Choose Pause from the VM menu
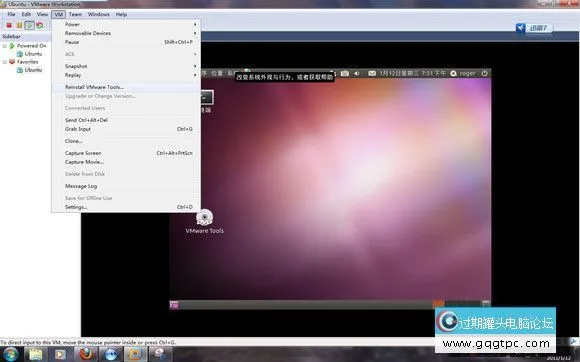Screen dimensions: 580x362 point(126,42)
